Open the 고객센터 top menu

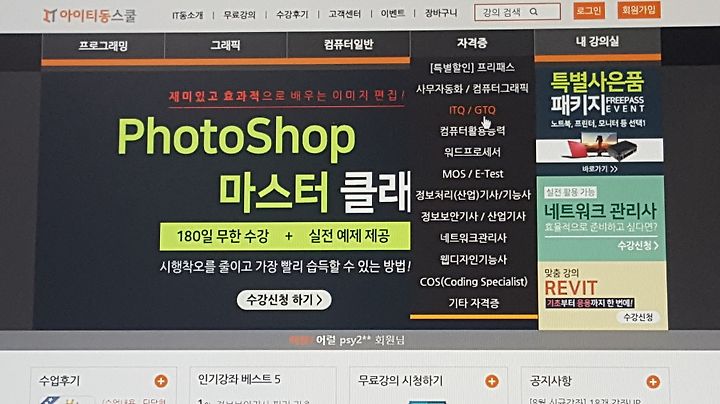[x=344, y=14]
